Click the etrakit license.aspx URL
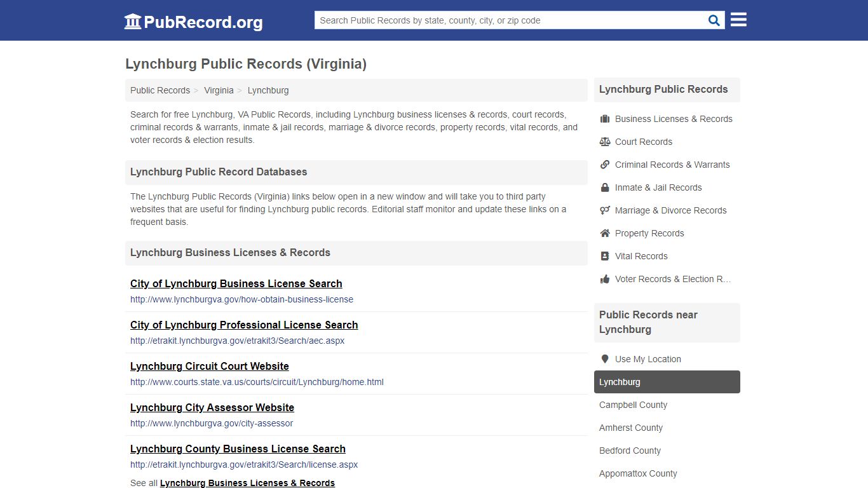The width and height of the screenshot is (868, 488). coord(244,464)
